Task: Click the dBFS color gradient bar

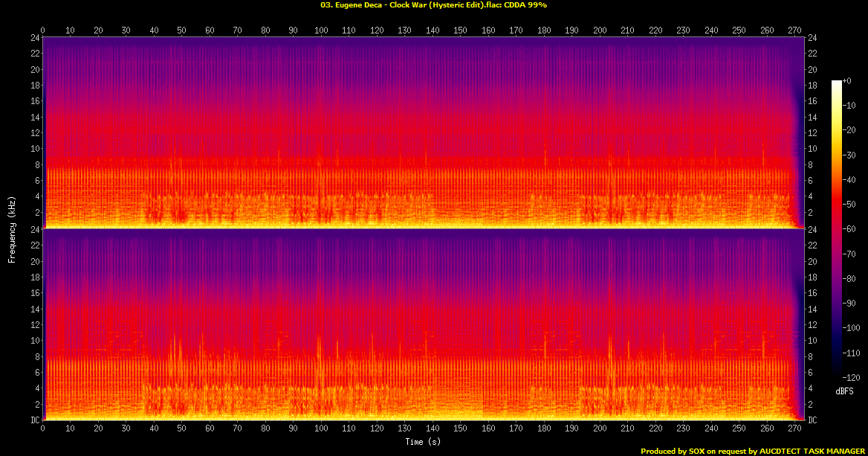Action: click(x=836, y=229)
